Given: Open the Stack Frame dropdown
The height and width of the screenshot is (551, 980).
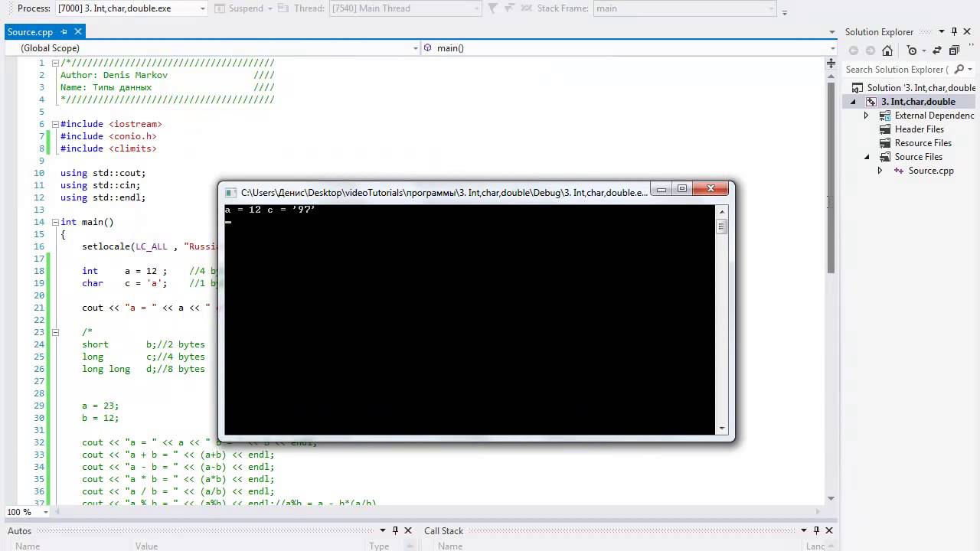Looking at the screenshot, I should [771, 8].
